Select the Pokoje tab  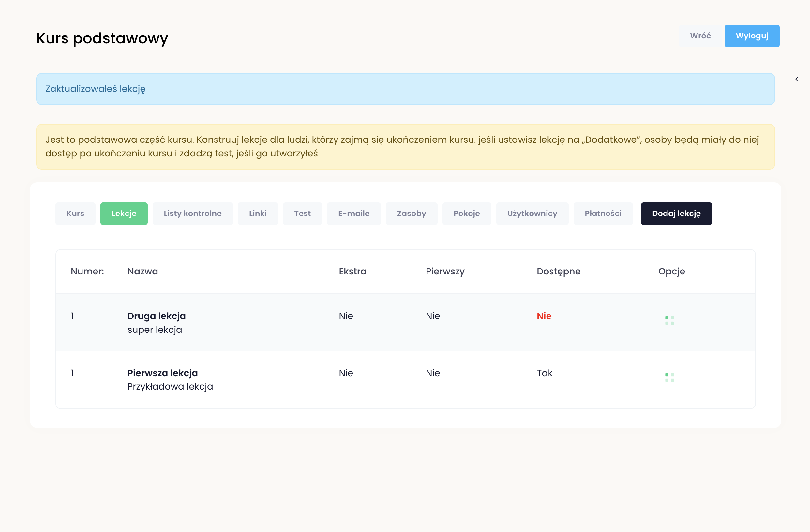click(x=466, y=213)
